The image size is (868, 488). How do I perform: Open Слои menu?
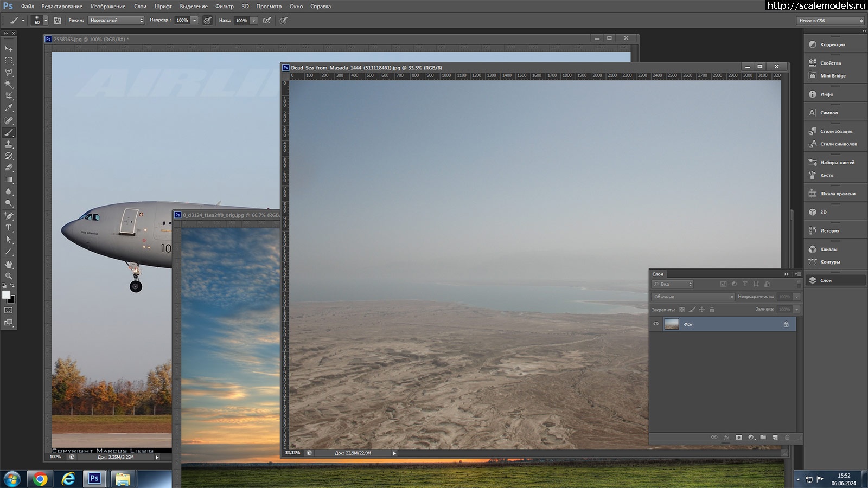click(141, 7)
